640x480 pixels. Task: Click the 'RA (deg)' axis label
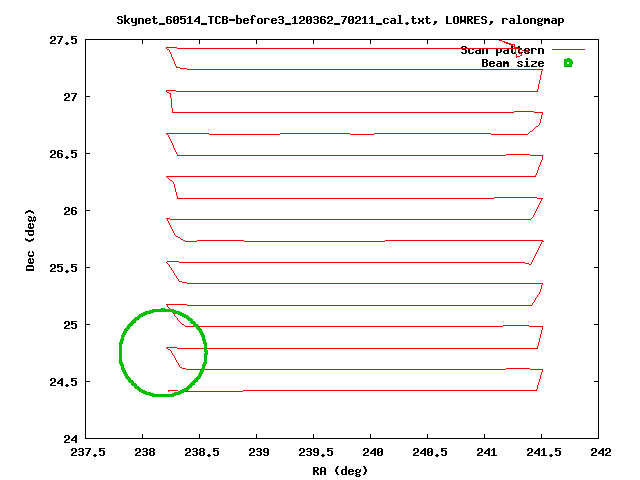tap(340, 471)
